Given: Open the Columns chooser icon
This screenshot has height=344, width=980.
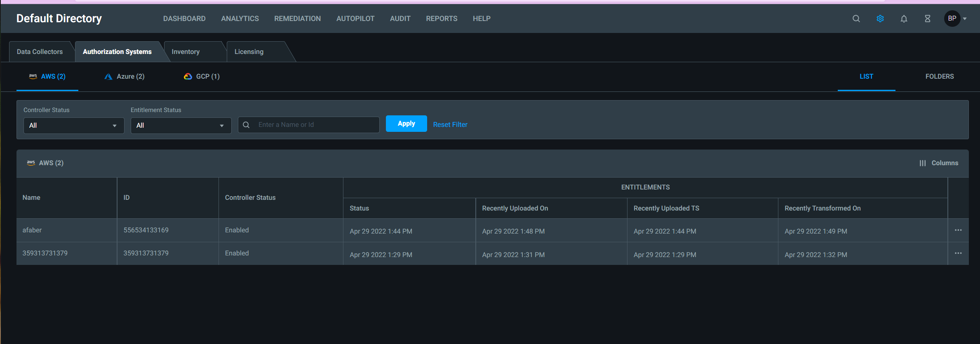Looking at the screenshot, I should pyautogui.click(x=922, y=163).
